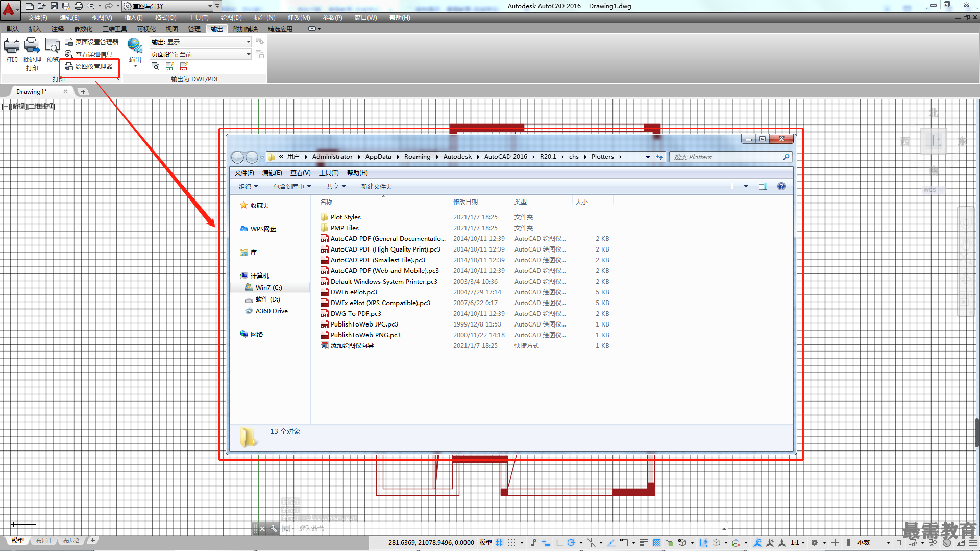Click the Save icon in quick access toolbar

point(54,6)
